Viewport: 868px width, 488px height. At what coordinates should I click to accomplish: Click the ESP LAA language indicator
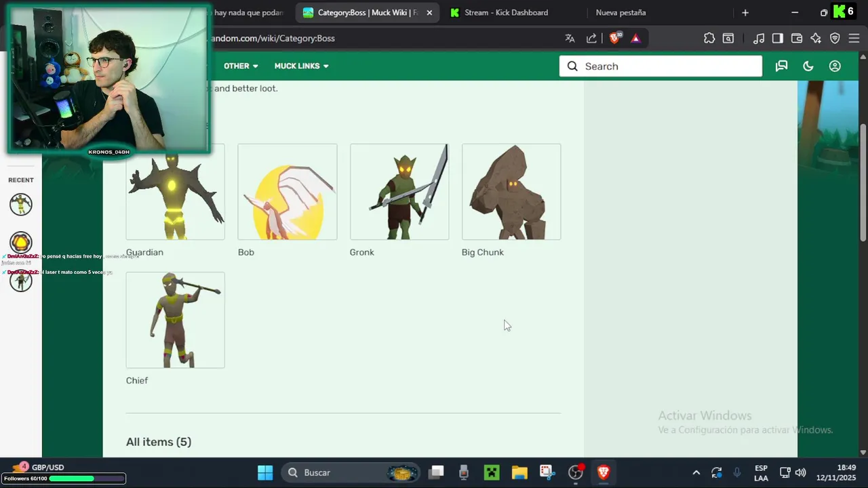[761, 473]
